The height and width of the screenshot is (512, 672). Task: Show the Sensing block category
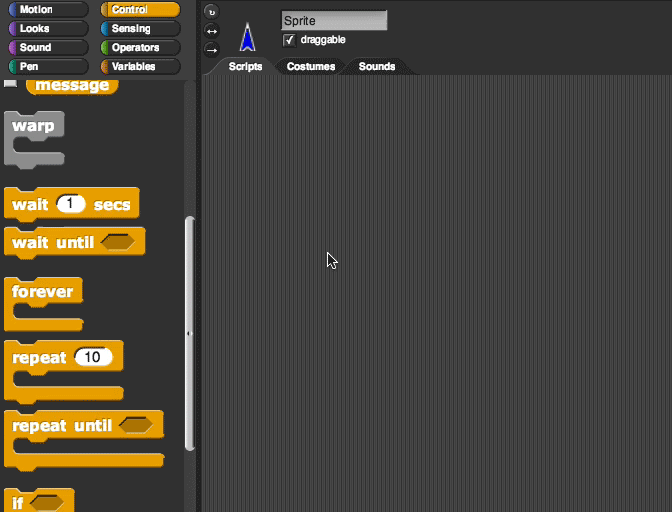coord(139,29)
